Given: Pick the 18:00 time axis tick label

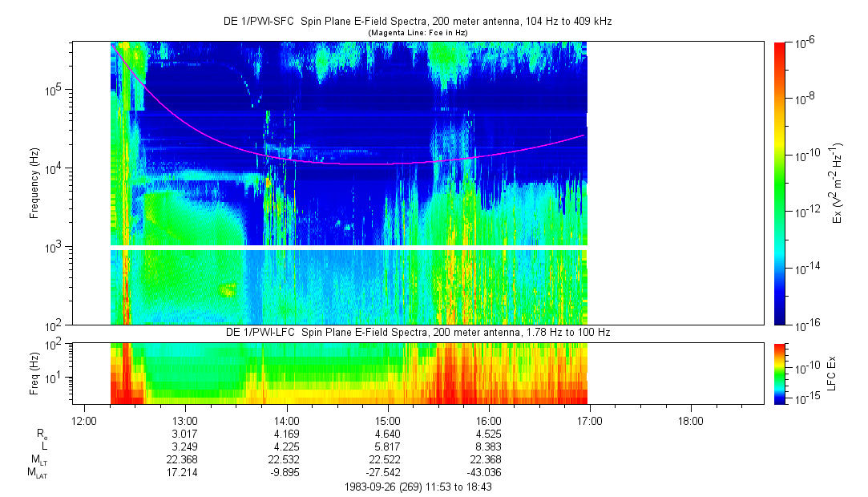Looking at the screenshot, I should pyautogui.click(x=691, y=420).
